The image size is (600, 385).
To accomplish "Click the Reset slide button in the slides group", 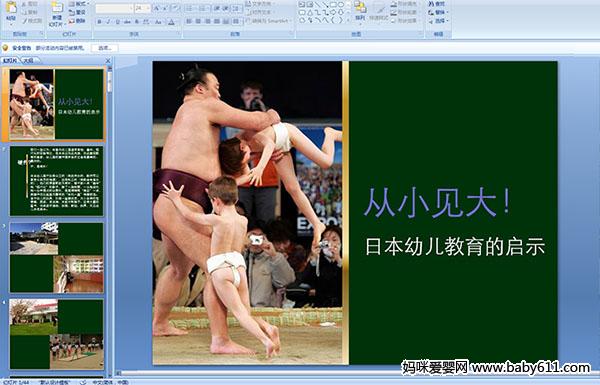I will pyautogui.click(x=78, y=12).
